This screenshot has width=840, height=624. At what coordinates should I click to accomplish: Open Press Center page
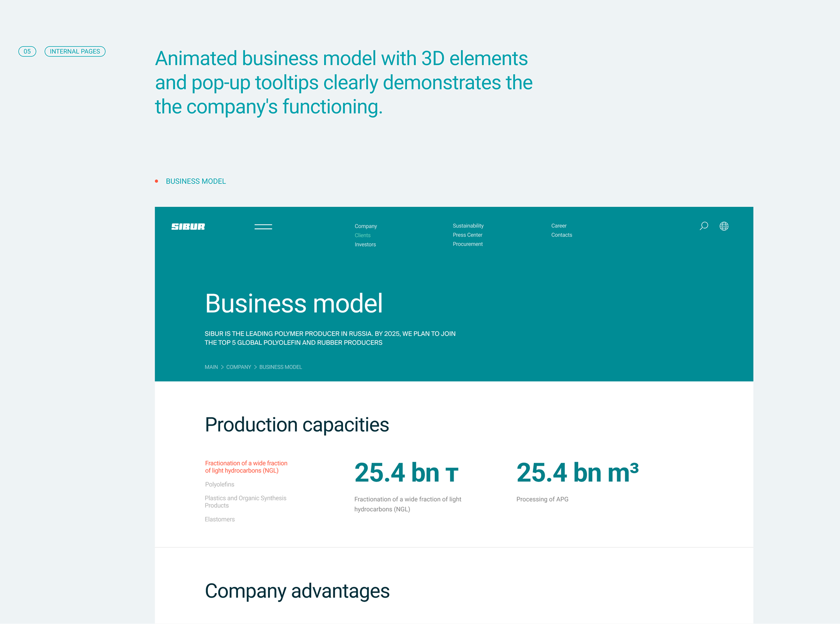click(x=467, y=235)
